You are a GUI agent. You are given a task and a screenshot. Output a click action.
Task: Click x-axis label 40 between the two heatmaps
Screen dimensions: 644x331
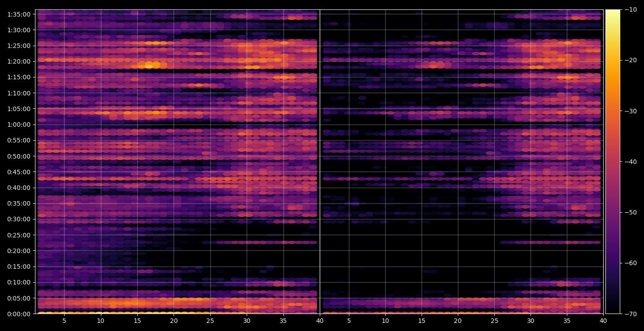pyautogui.click(x=320, y=321)
